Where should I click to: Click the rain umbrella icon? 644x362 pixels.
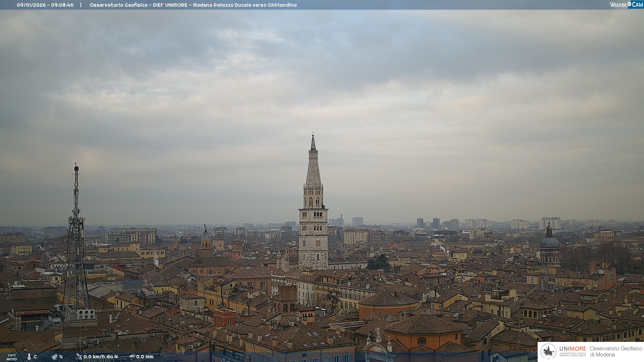pyautogui.click(x=132, y=357)
